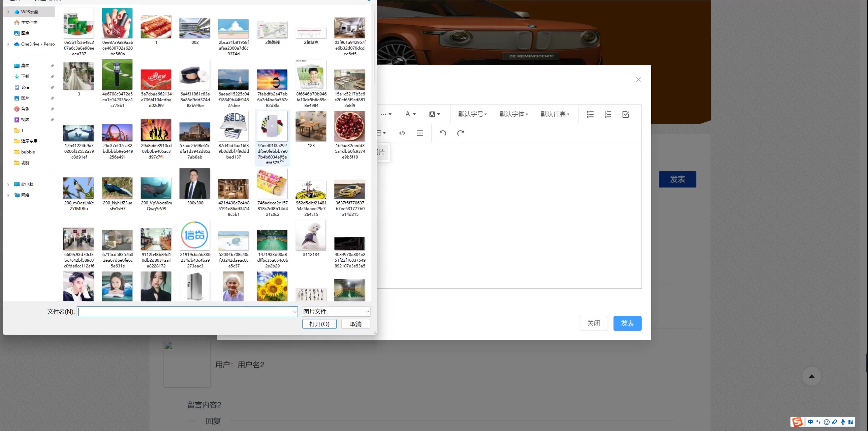Click the code block icon
868x431 pixels.
[402, 133]
